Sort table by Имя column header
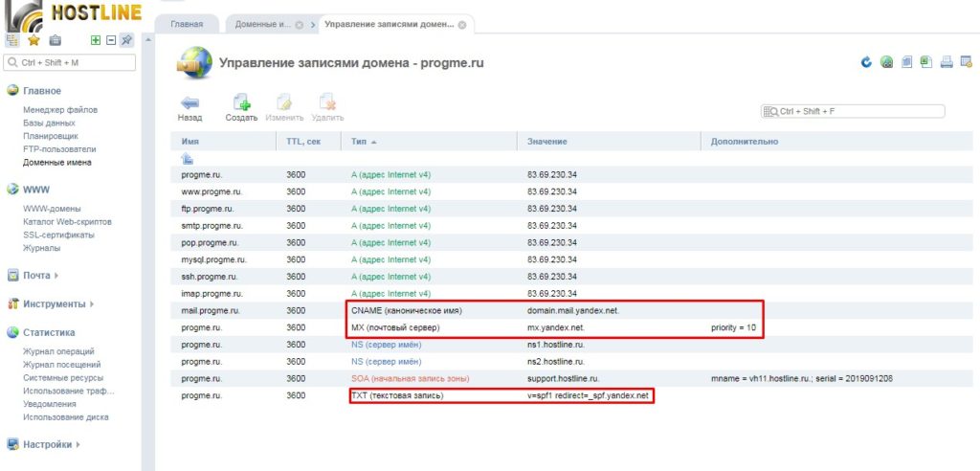Image resolution: width=980 pixels, height=471 pixels. [223, 142]
